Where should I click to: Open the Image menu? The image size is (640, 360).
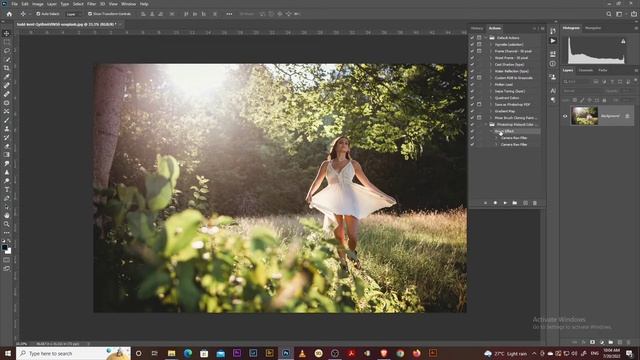click(x=38, y=4)
